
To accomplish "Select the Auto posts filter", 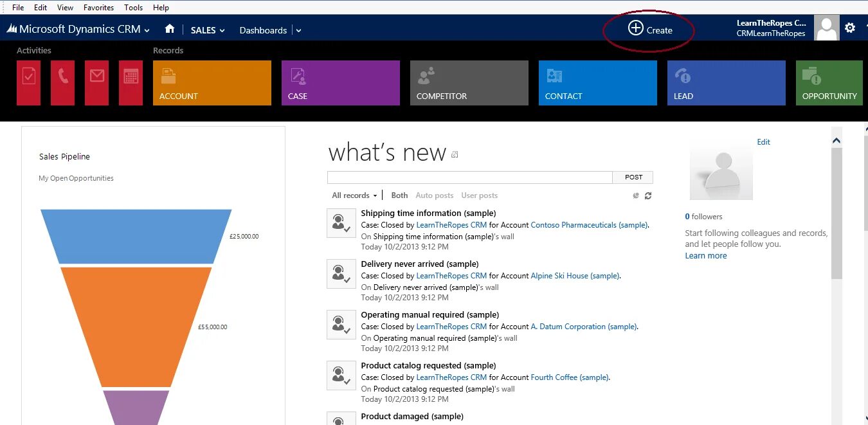I will pos(434,195).
